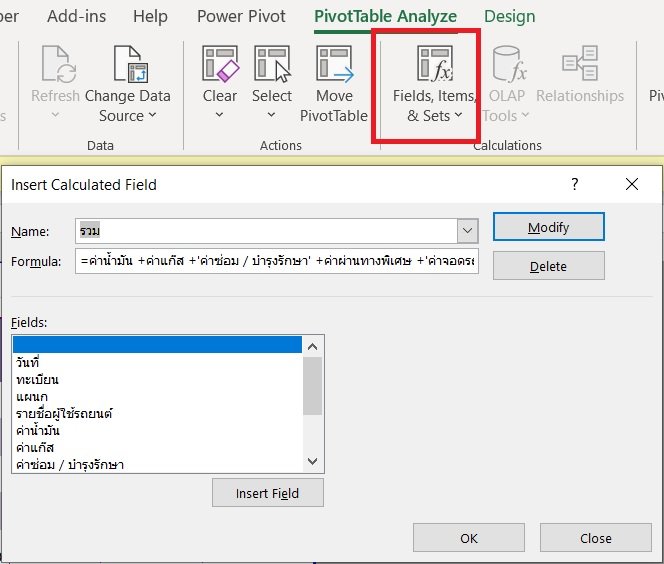Image resolution: width=664 pixels, height=564 pixels.
Task: Open the Help tab
Action: point(150,17)
